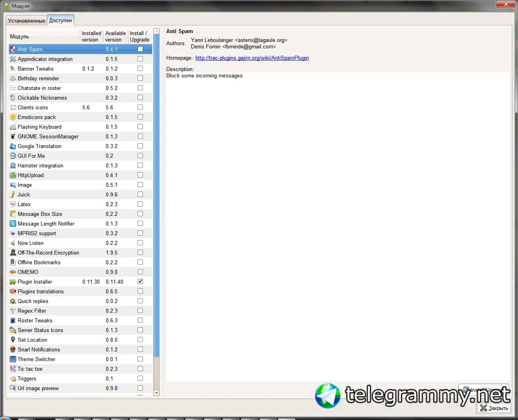Tick the Google Translation install checkbox
The image size is (518, 420).
[140, 146]
